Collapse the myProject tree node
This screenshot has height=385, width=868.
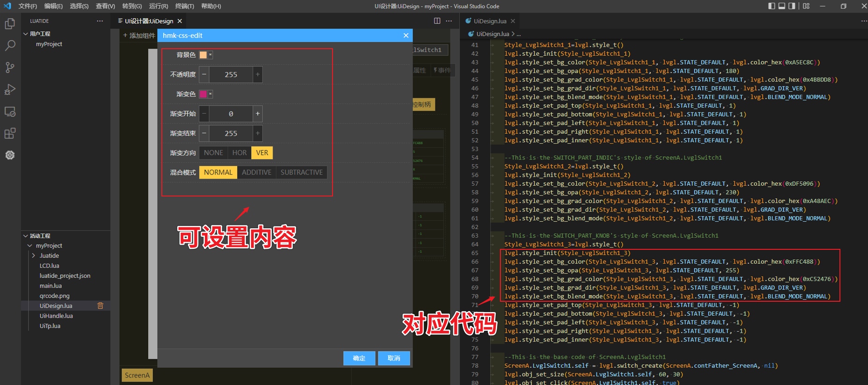pos(30,246)
